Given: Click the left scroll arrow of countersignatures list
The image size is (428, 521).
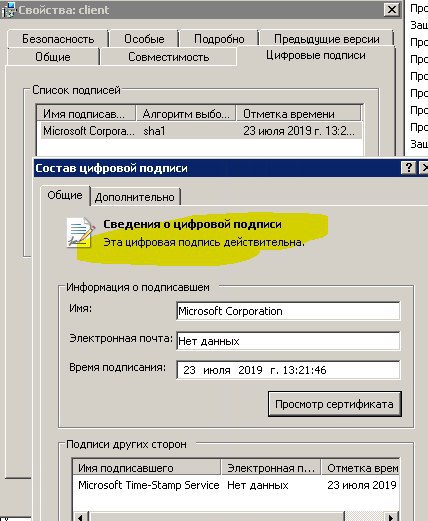Looking at the screenshot, I should click(x=80, y=516).
